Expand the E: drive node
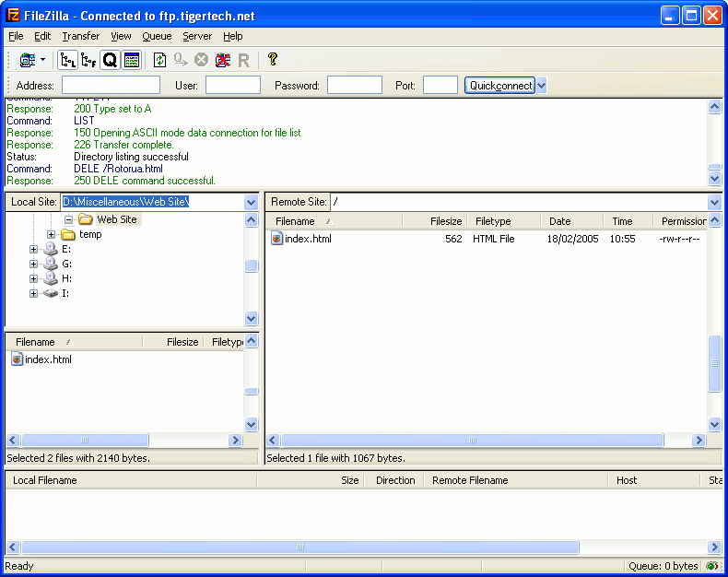Screen dimensions: 728x577 (x=33, y=250)
